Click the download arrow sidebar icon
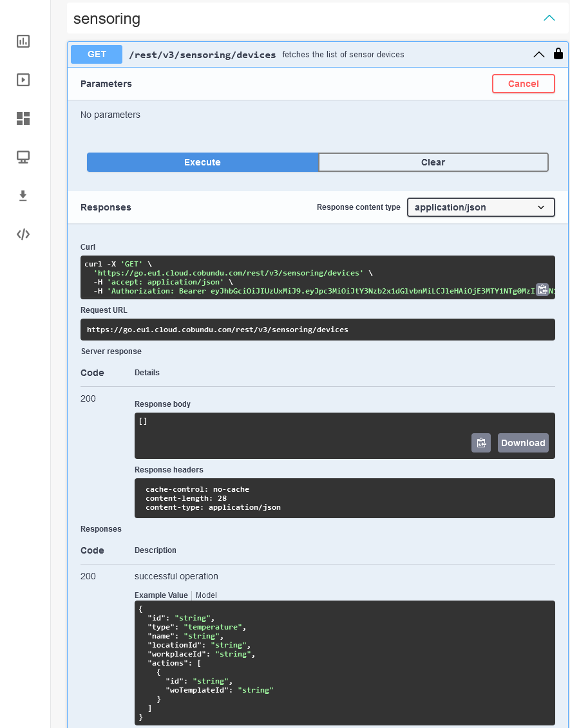 [23, 196]
